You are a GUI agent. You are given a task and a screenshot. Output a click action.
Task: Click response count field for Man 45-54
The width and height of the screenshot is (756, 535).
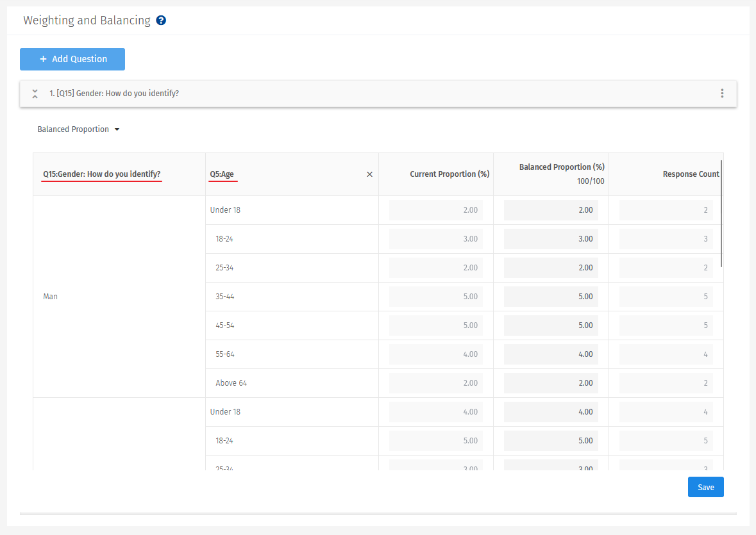[x=666, y=325]
